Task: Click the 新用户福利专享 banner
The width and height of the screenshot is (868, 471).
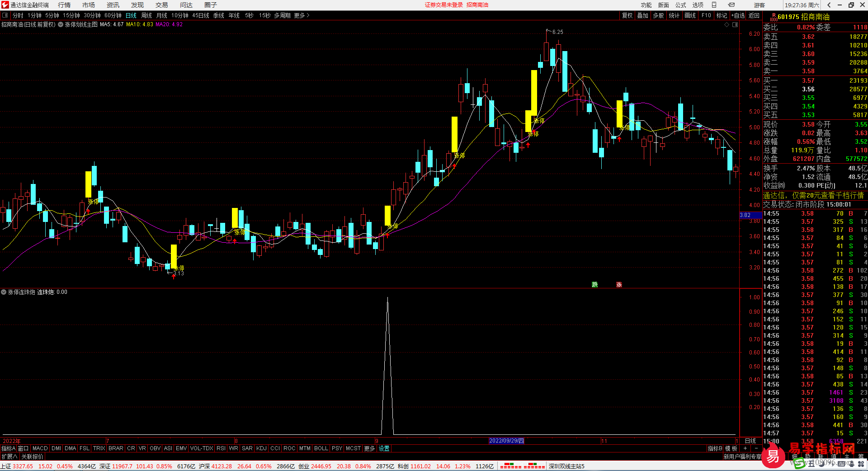Action: point(742,457)
